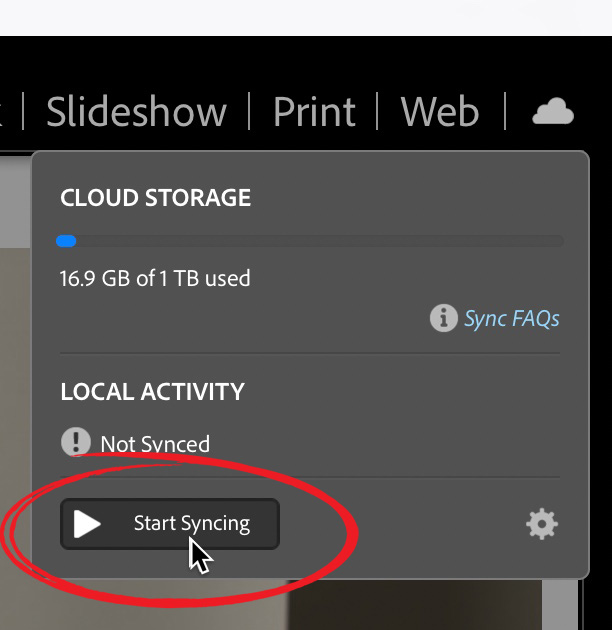Open the Web module
Viewport: 612px width, 630px height.
coord(440,111)
